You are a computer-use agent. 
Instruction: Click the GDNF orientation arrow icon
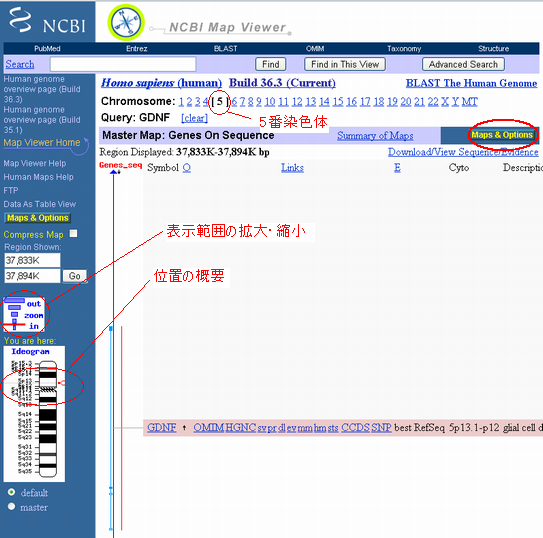pyautogui.click(x=184, y=428)
